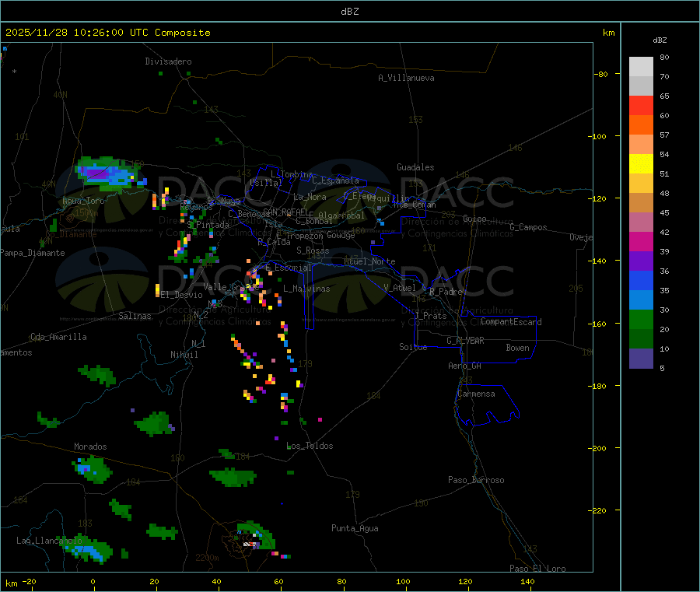Viewport: 700px width, 592px height.
Task: Select the A_Villanueva location label
Action: [406, 78]
